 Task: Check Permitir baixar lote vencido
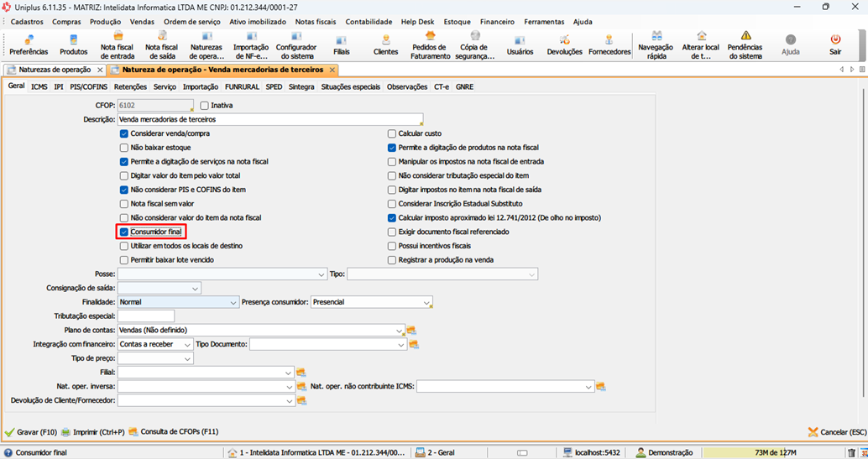click(124, 260)
